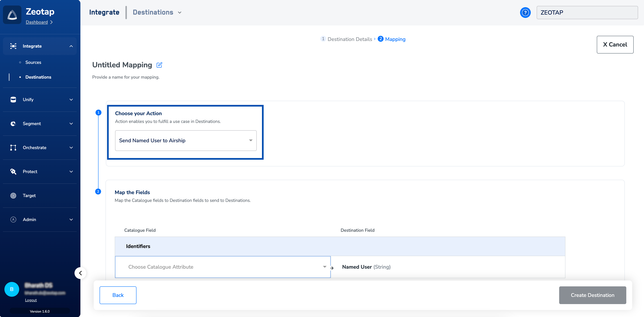Click the pencil edit icon beside Untitled Mapping

(x=159, y=65)
